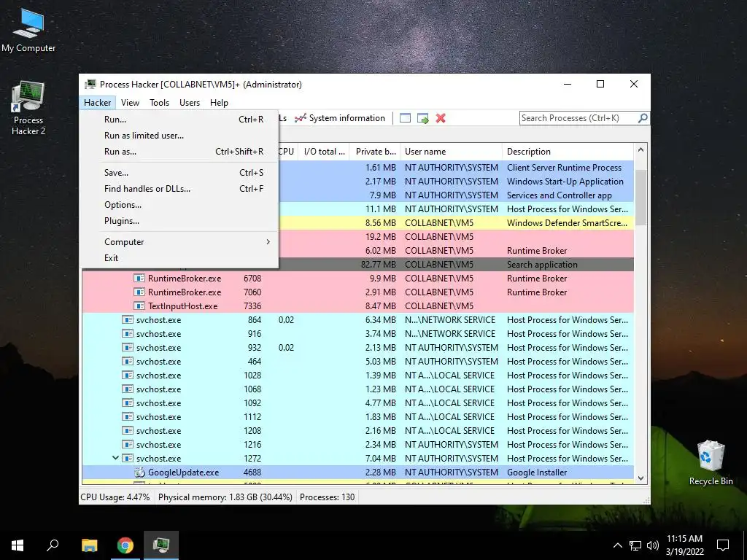The image size is (747, 560).
Task: Select the Client Server Runtime Process row
Action: 457,168
